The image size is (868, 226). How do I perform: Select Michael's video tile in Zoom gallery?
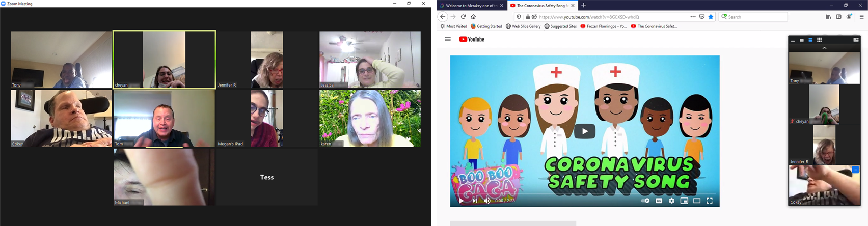tap(164, 177)
